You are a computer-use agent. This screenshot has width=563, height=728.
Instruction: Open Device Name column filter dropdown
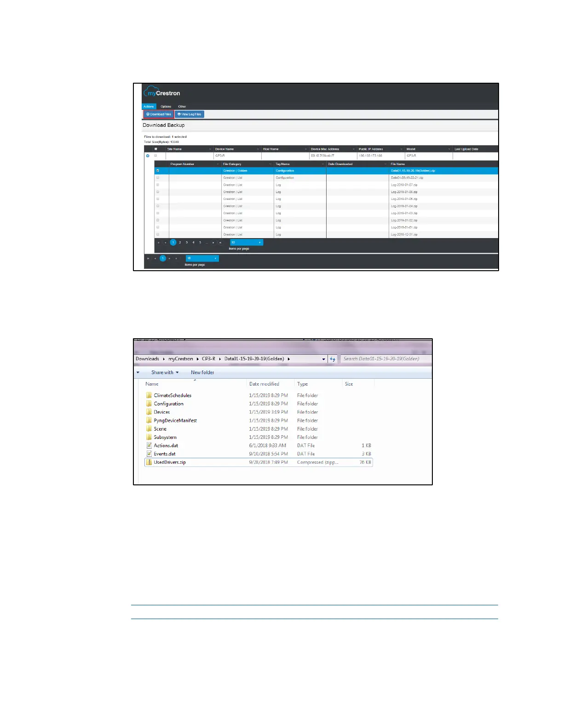coord(258,149)
